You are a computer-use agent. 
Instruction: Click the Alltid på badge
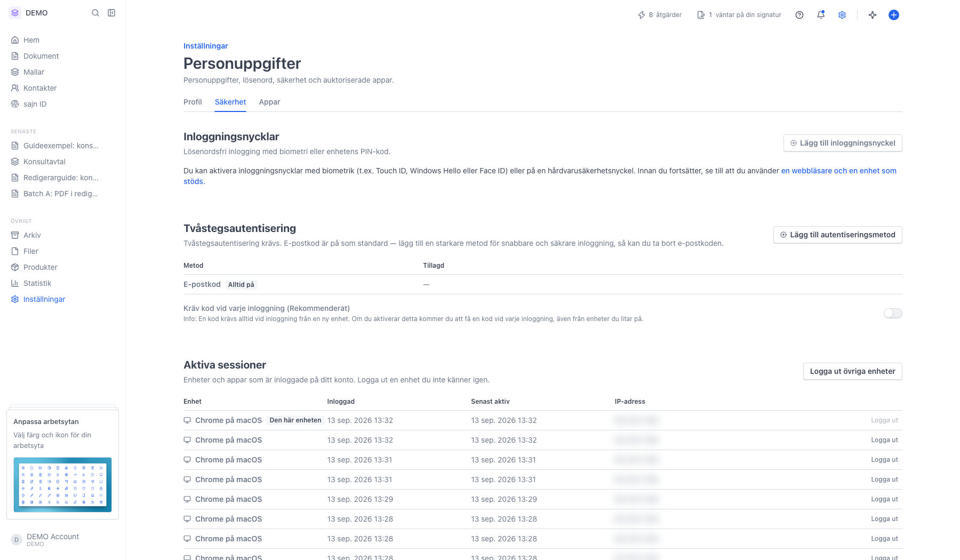[x=241, y=285]
